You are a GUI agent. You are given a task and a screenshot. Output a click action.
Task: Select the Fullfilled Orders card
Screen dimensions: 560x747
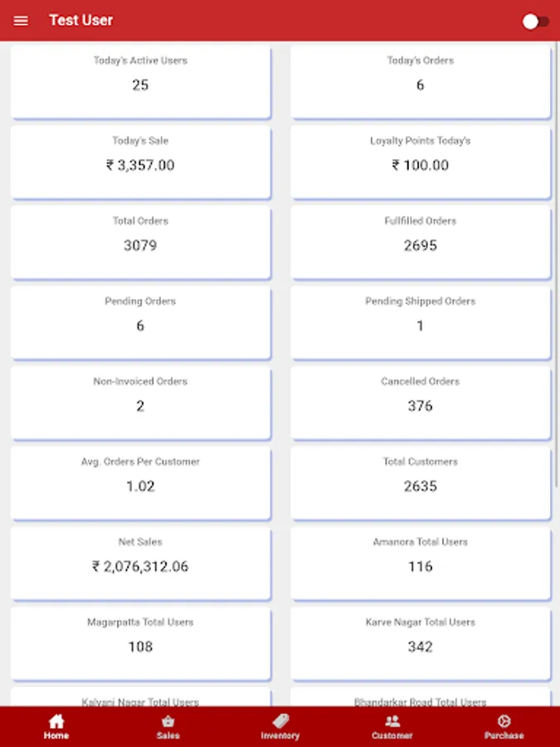coord(420,242)
